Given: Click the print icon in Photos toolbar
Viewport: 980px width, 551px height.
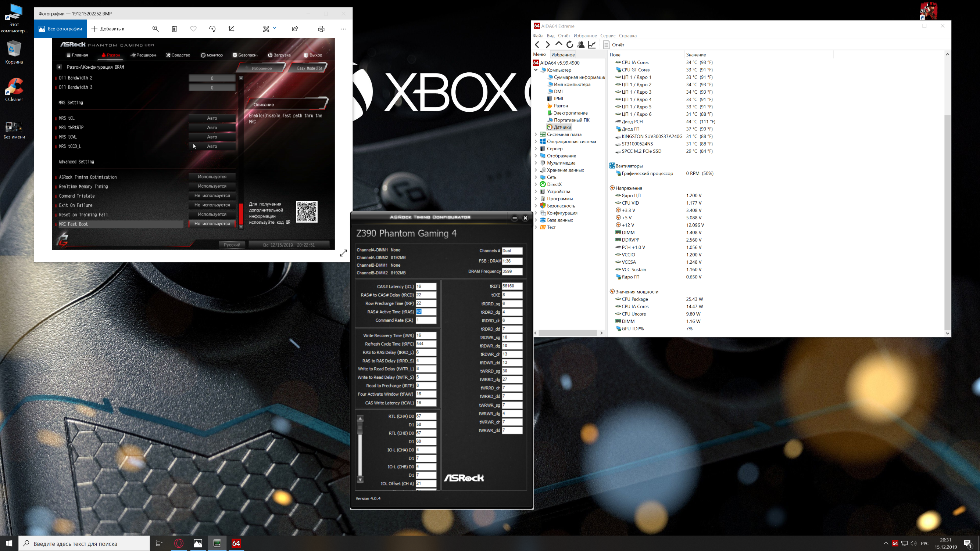Looking at the screenshot, I should pyautogui.click(x=321, y=29).
